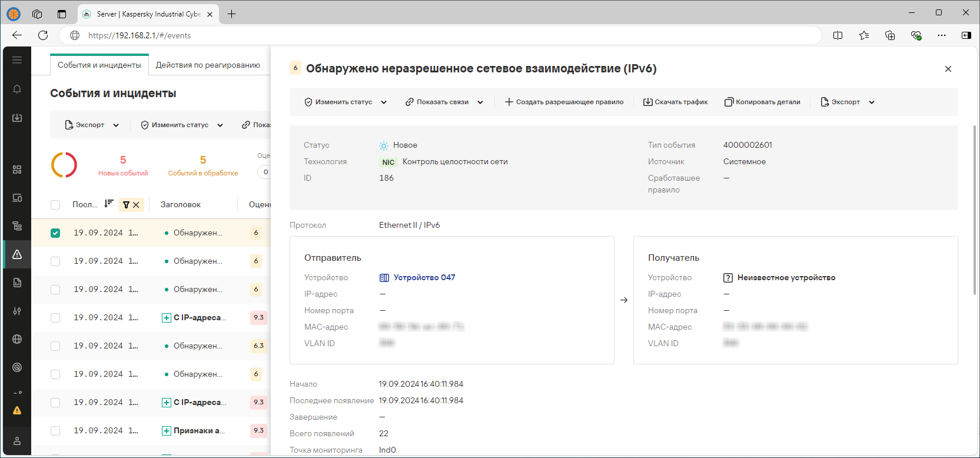Switch to Действия по реагированию tab
Image resolution: width=980 pixels, height=458 pixels.
coord(208,65)
